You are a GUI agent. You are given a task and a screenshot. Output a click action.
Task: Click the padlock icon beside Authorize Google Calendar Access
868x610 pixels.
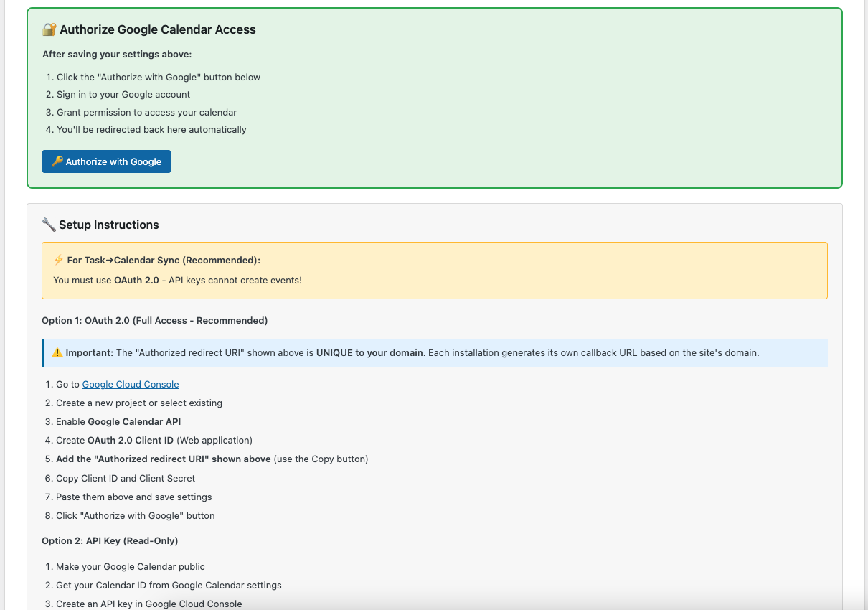[49, 29]
